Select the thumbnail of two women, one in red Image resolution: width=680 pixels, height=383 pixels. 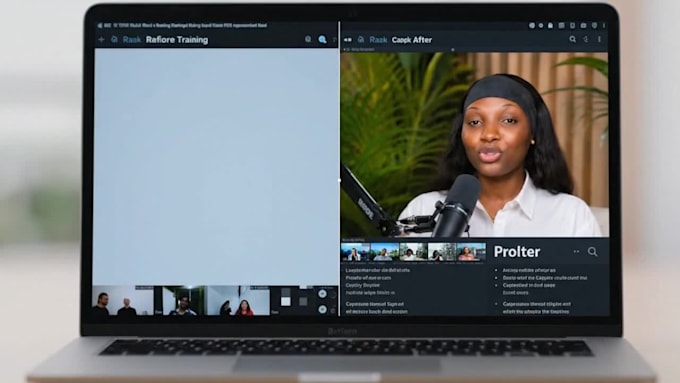click(x=238, y=300)
